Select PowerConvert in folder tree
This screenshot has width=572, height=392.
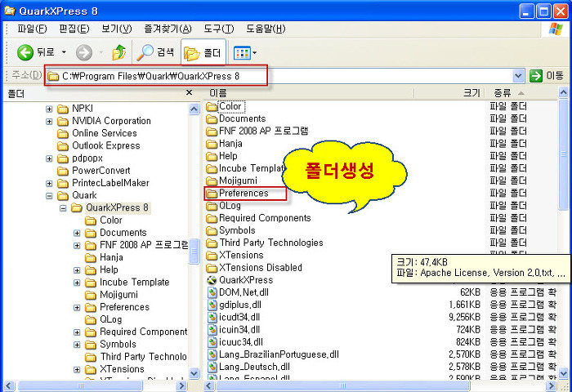pos(101,171)
